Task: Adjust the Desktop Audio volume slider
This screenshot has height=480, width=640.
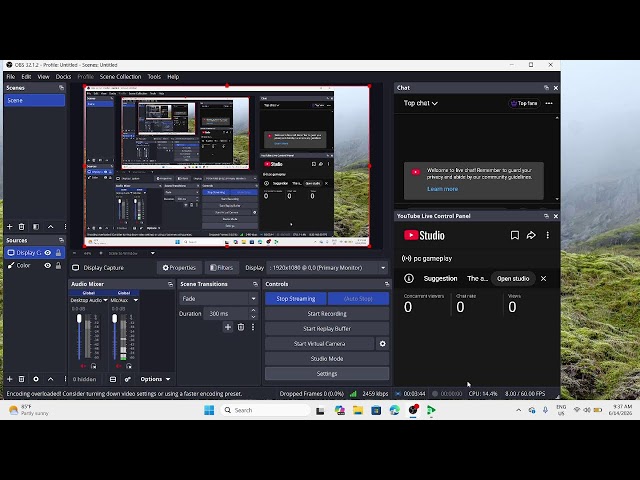Action: point(79,337)
